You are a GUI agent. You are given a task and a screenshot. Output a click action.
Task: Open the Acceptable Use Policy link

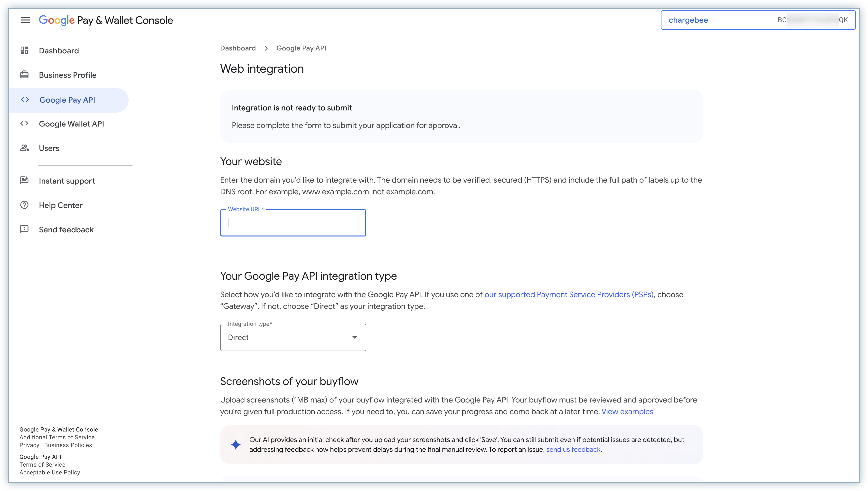pyautogui.click(x=50, y=472)
